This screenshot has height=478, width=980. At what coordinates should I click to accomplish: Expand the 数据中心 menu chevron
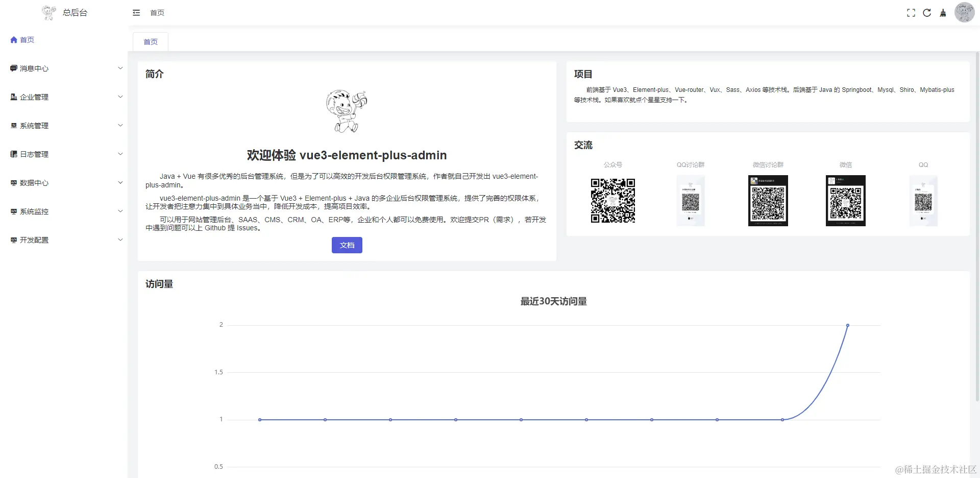click(x=120, y=182)
